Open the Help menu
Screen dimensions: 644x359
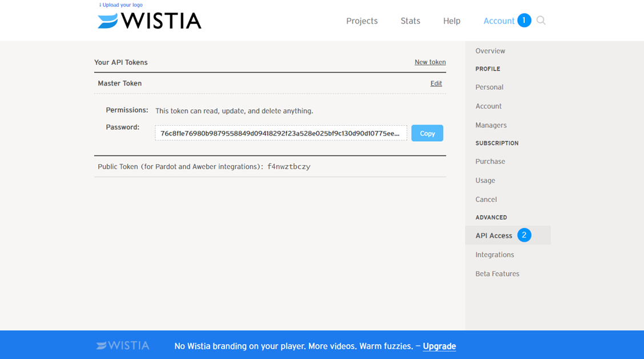[452, 21]
